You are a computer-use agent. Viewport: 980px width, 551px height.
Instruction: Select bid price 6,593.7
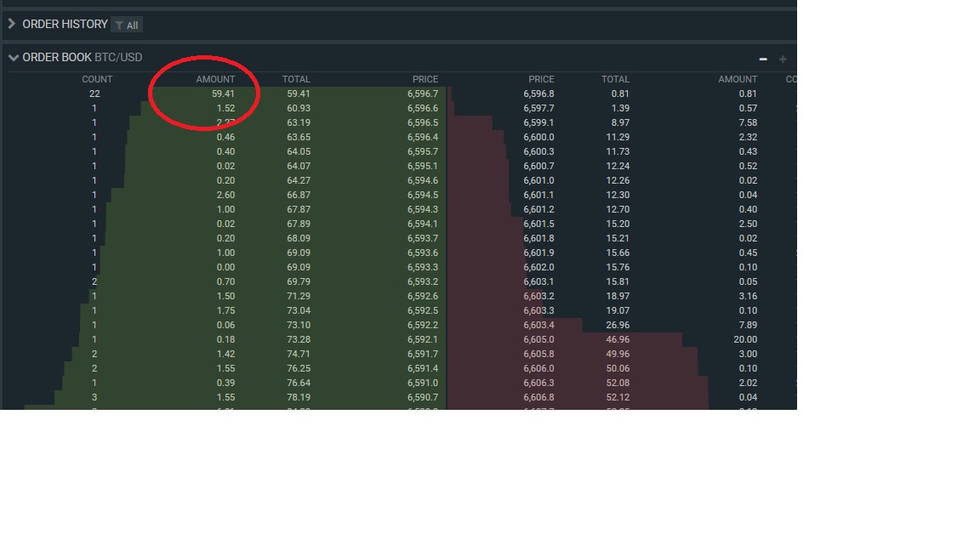coord(423,238)
